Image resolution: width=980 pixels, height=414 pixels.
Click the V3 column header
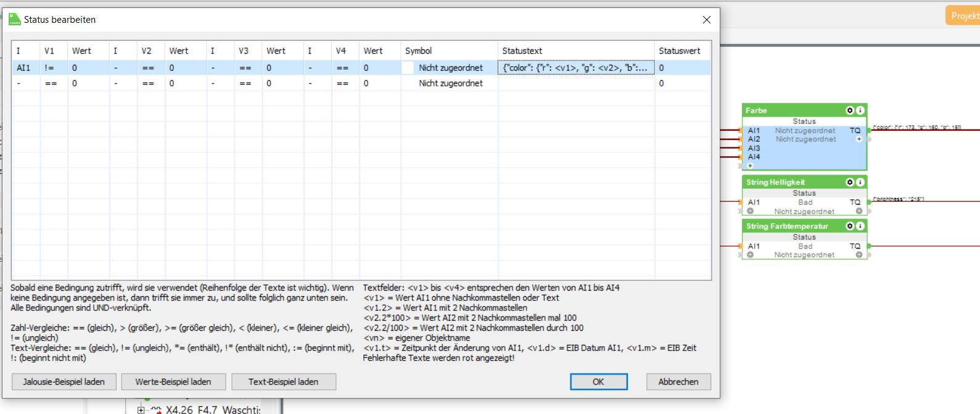[248, 51]
